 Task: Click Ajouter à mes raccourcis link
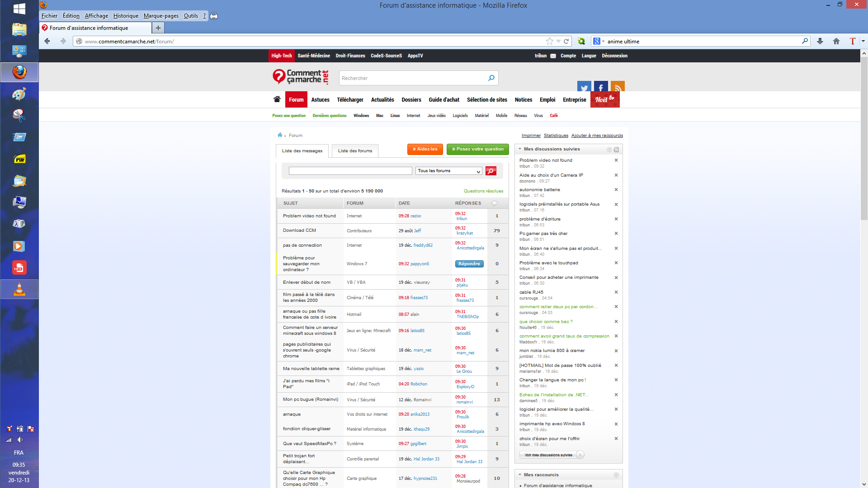pos(597,136)
